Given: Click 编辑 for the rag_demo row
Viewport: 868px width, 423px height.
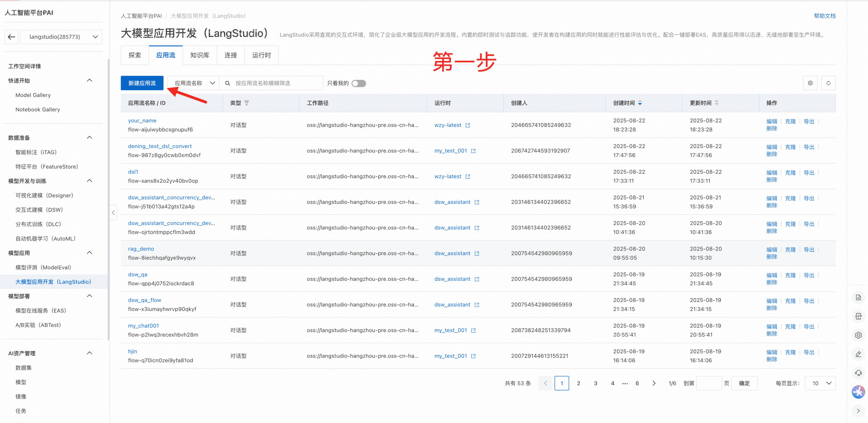Looking at the screenshot, I should click(772, 250).
